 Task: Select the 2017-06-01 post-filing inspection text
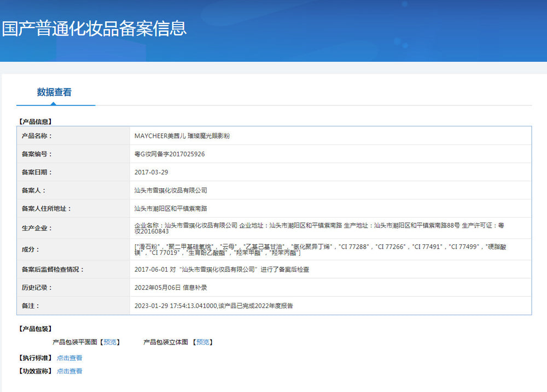(222, 269)
